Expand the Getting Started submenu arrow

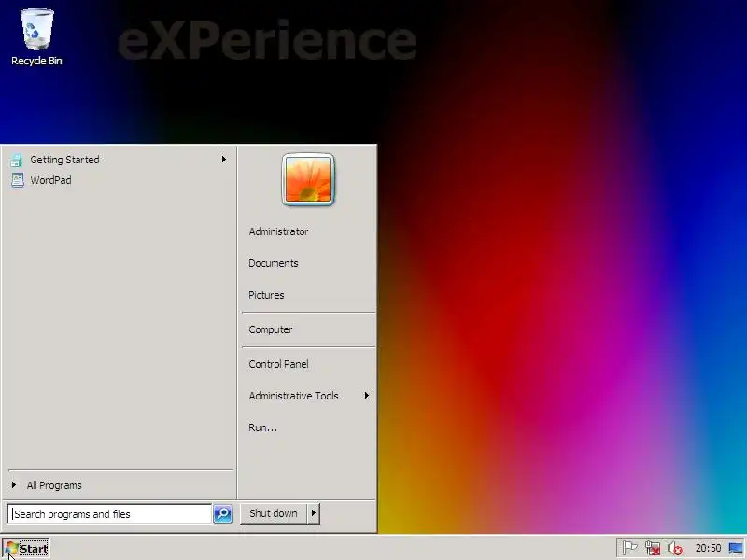tap(223, 159)
